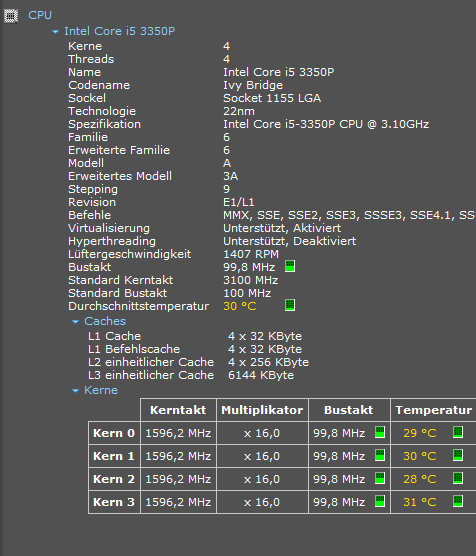Collapse the Intel Core i5 3350P tree node

pyautogui.click(x=55, y=32)
